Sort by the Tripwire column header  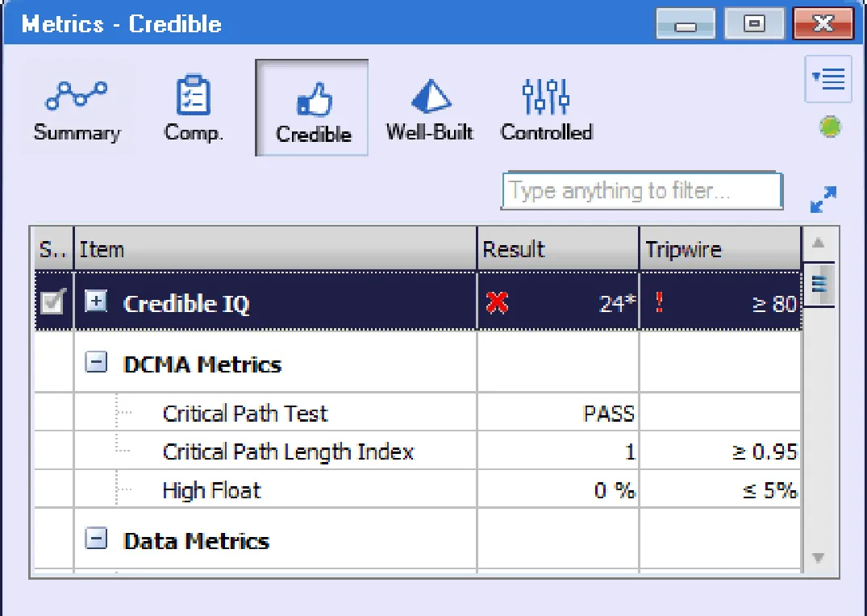(720, 249)
